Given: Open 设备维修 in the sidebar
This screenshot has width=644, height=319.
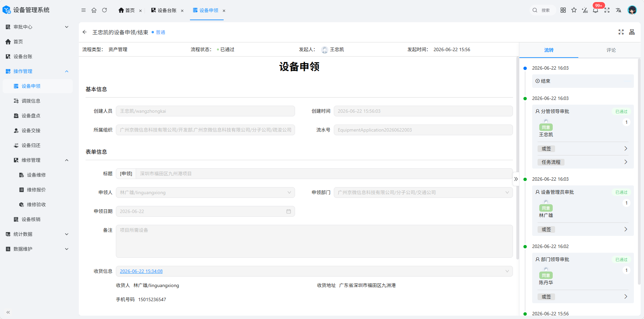Looking at the screenshot, I should pos(37,175).
